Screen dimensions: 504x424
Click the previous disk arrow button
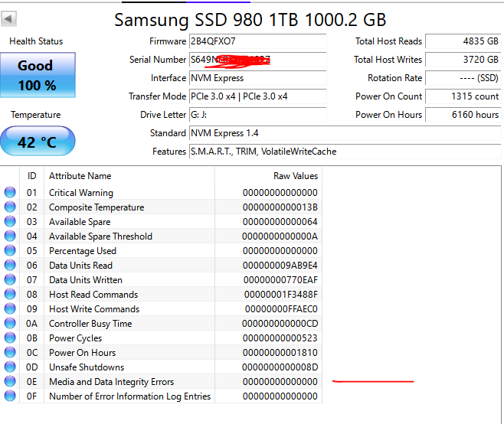point(9,19)
